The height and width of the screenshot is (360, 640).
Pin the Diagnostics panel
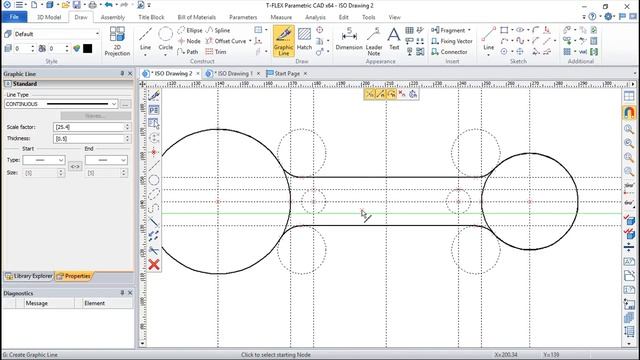pyautogui.click(x=122, y=293)
